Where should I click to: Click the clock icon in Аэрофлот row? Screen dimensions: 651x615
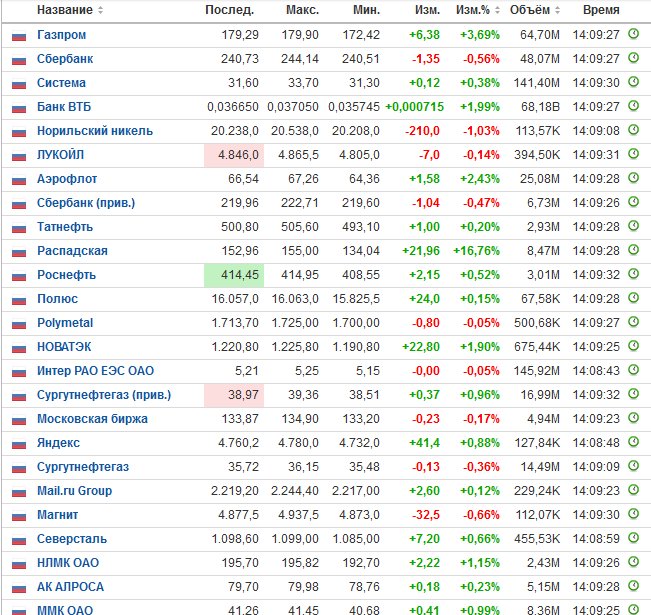click(634, 178)
